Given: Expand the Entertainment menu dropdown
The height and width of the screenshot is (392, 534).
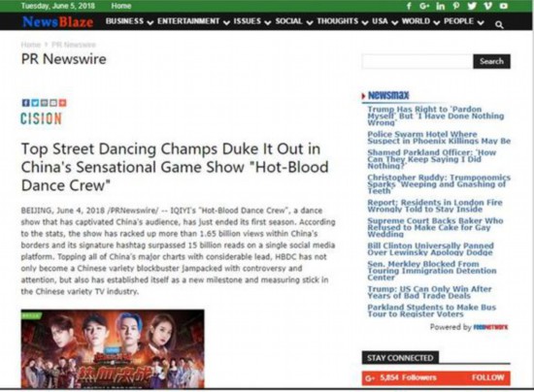Looking at the screenshot, I should [x=193, y=21].
